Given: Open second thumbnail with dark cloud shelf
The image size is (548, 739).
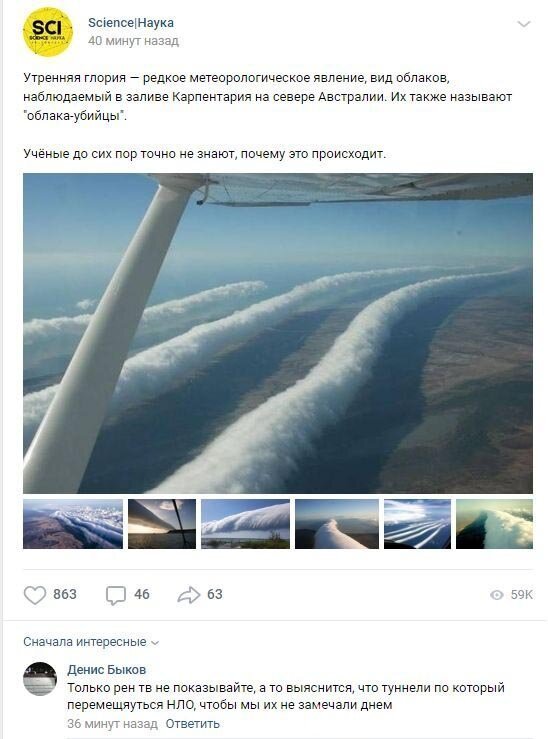Looking at the screenshot, I should 162,524.
